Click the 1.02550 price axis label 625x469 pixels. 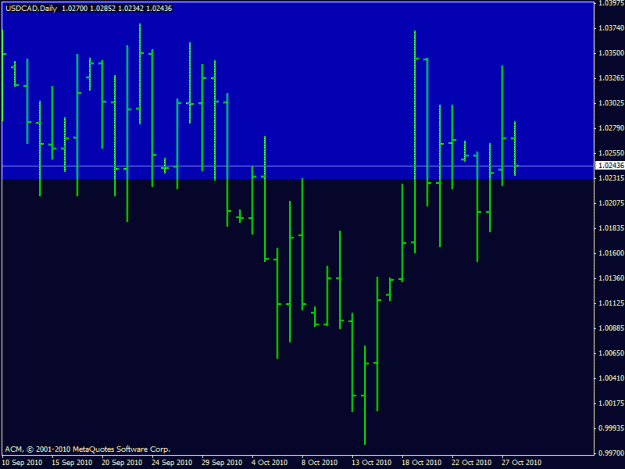coord(611,153)
